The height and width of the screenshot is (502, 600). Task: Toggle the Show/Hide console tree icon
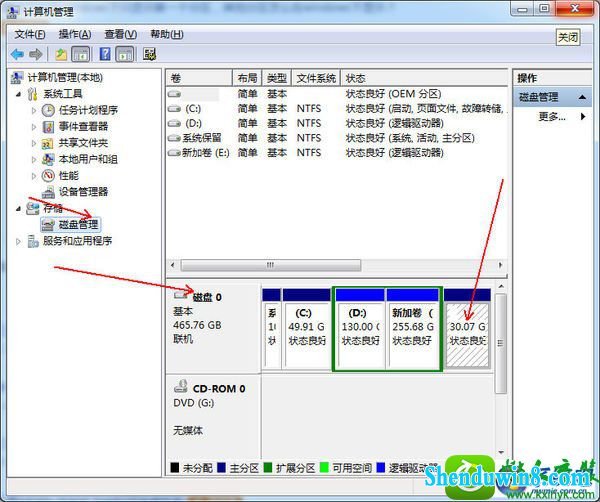pyautogui.click(x=81, y=54)
